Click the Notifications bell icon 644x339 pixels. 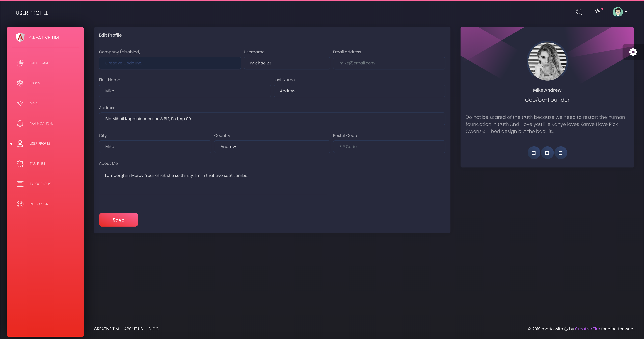(x=20, y=123)
